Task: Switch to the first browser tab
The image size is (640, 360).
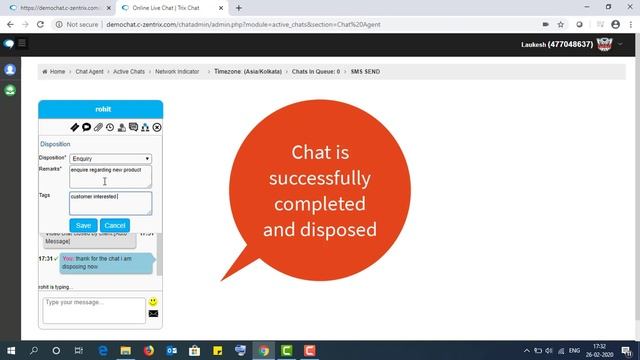Action: pos(60,8)
